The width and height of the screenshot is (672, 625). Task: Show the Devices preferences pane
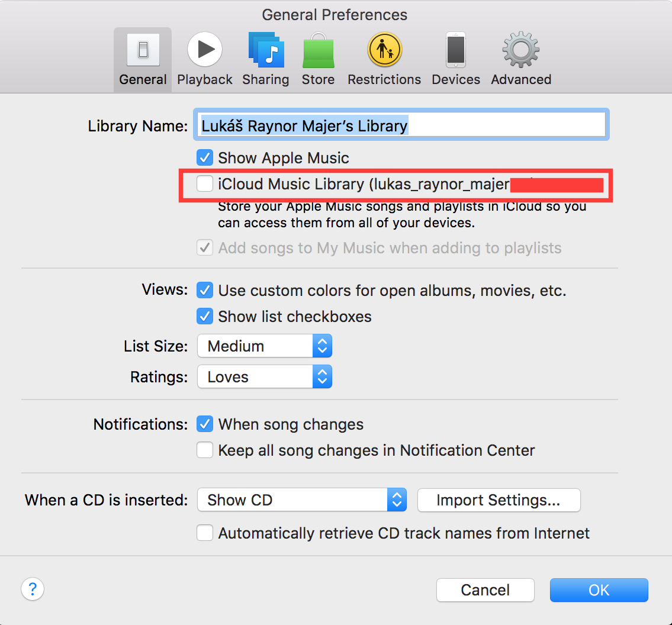click(x=455, y=60)
